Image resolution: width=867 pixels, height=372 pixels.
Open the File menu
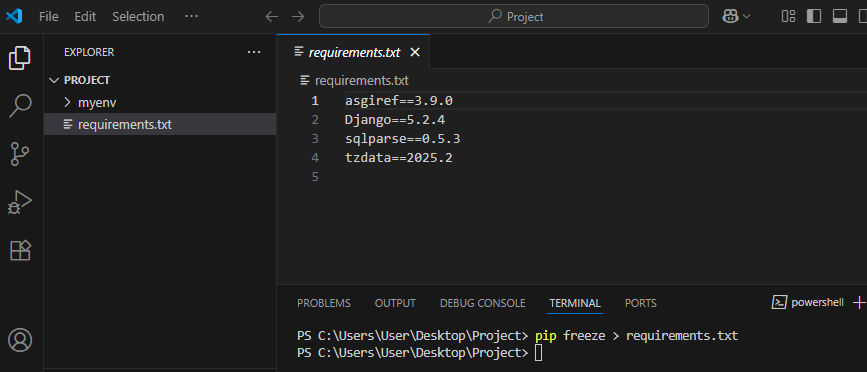pyautogui.click(x=49, y=17)
